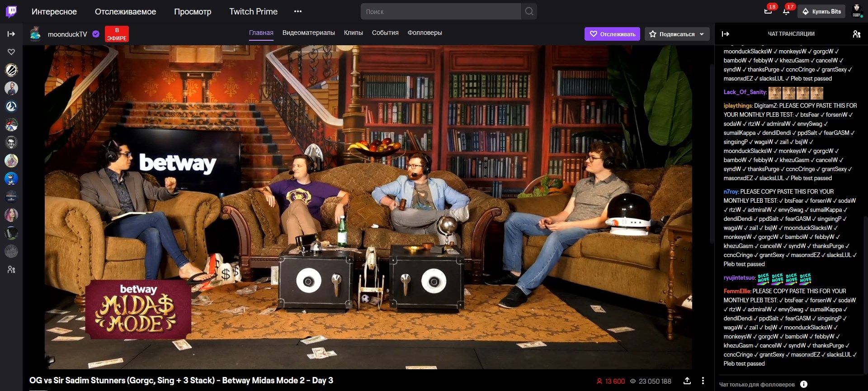
Task: Open the CS:GO channel avatar in sidebar
Action: tap(11, 197)
